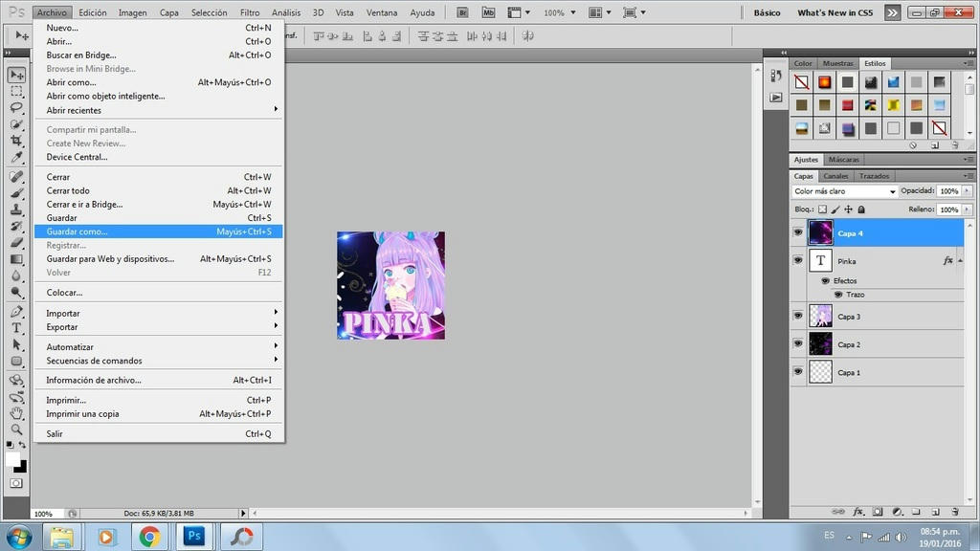
Task: Select What's New in CS5 workspace
Action: click(x=835, y=12)
